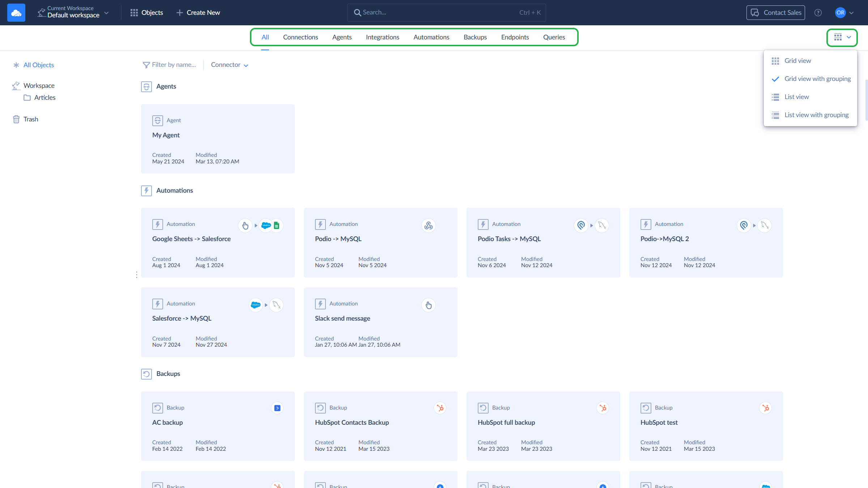The width and height of the screenshot is (868, 488).
Task: Open Podio->MySQL 2 automation
Action: (x=706, y=243)
